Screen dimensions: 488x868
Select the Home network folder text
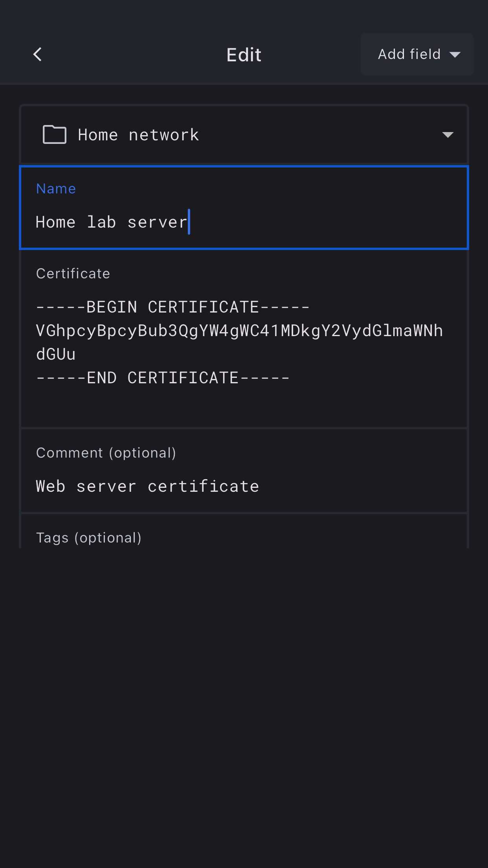pos(138,135)
